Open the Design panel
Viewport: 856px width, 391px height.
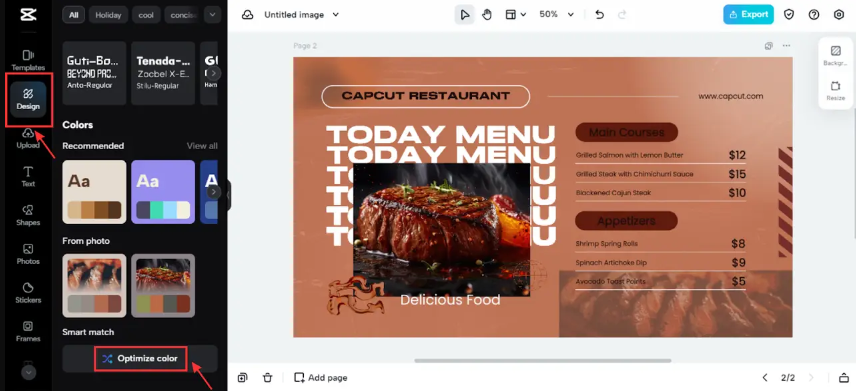(x=28, y=99)
